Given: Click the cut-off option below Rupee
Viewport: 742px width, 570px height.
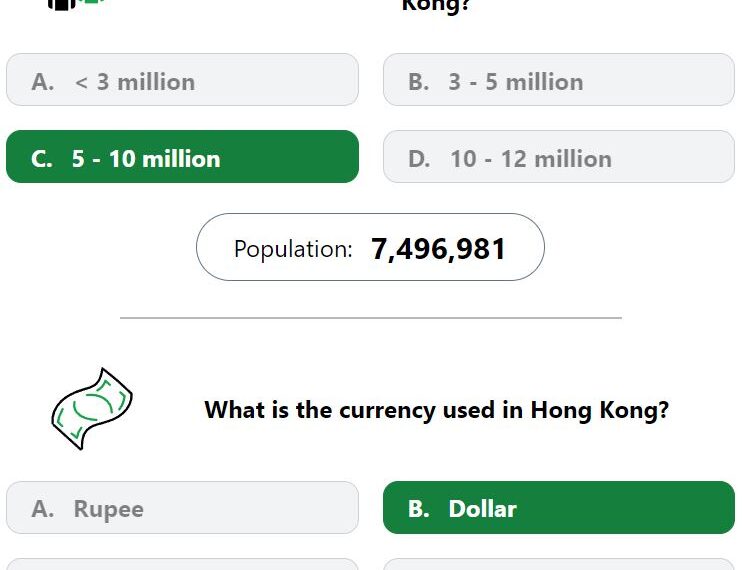Looking at the screenshot, I should tap(182, 564).
